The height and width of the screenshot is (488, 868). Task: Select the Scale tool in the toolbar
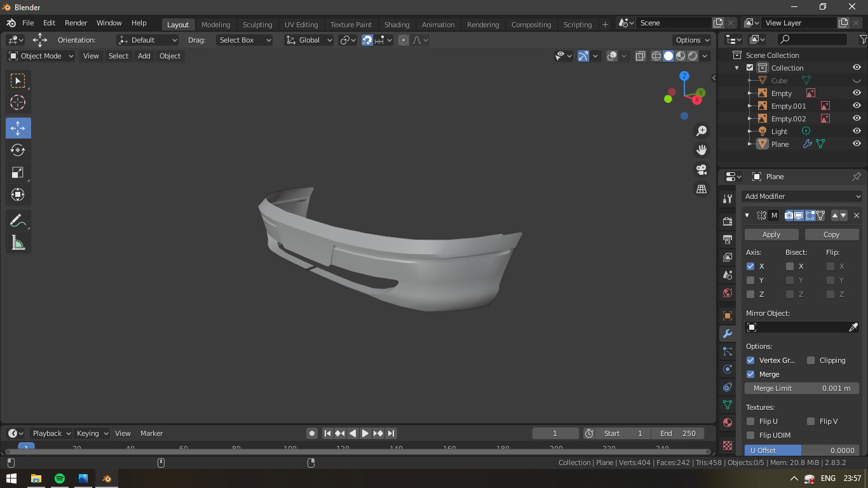click(x=18, y=172)
